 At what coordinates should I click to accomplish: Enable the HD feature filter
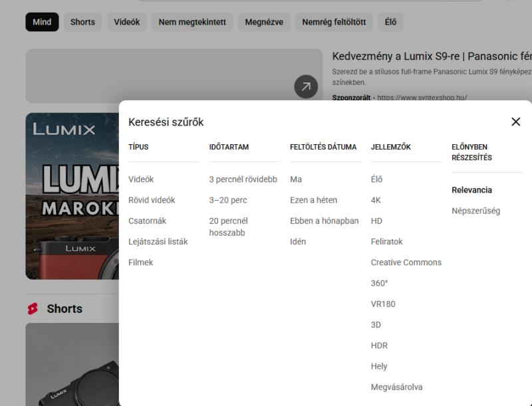point(376,221)
